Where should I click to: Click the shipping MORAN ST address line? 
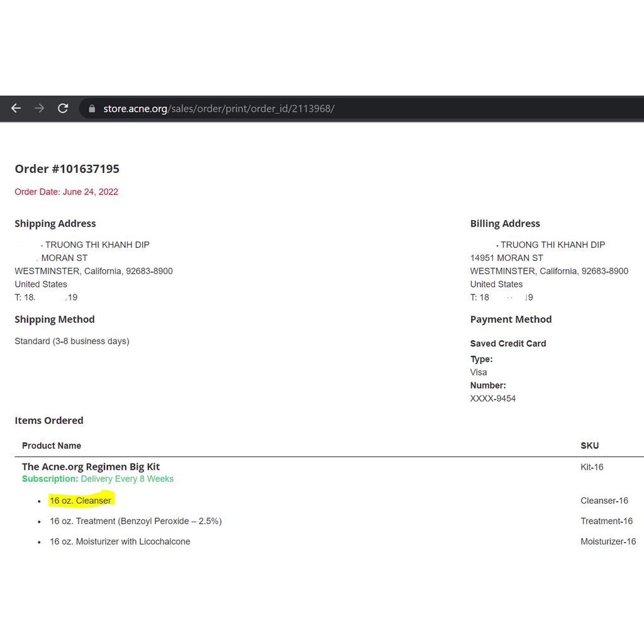pyautogui.click(x=64, y=258)
